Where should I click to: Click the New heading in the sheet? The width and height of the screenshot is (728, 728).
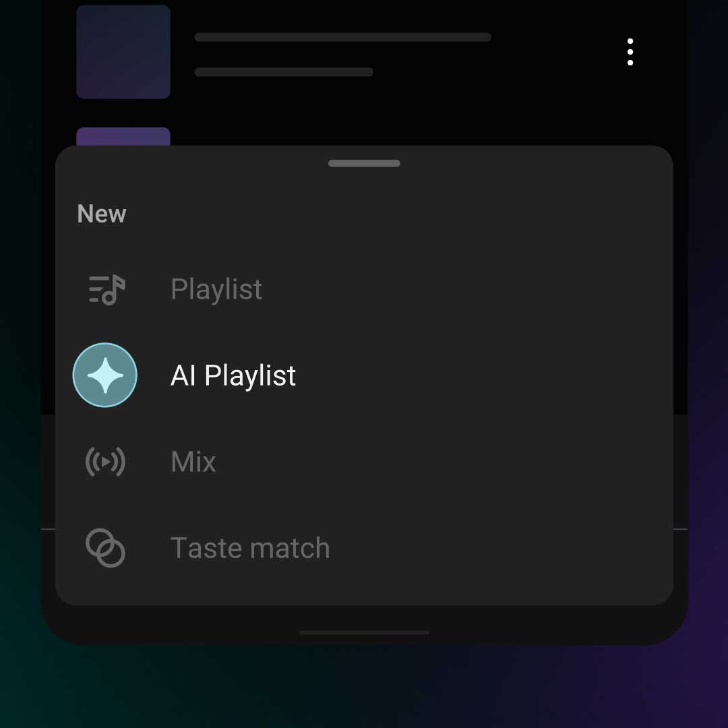pyautogui.click(x=102, y=214)
